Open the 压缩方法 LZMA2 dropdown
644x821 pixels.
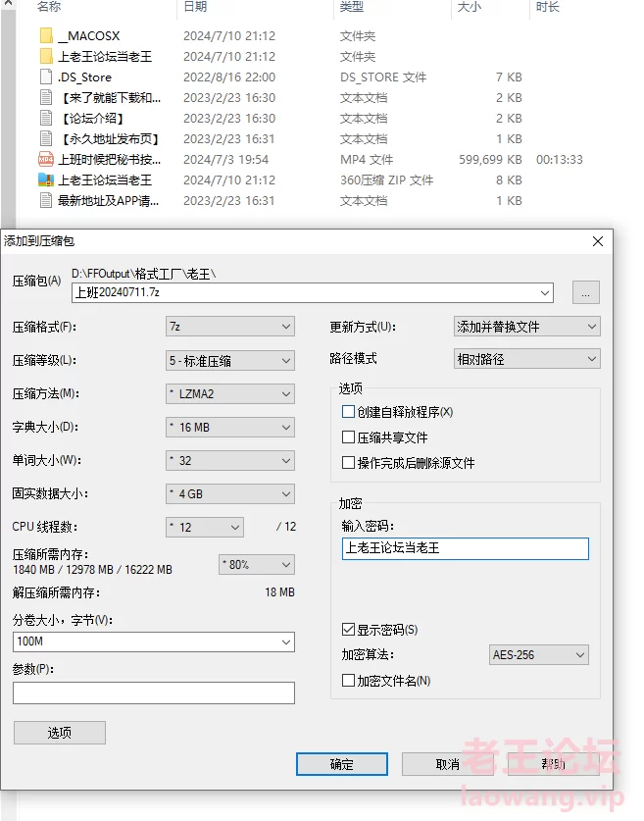tap(230, 393)
